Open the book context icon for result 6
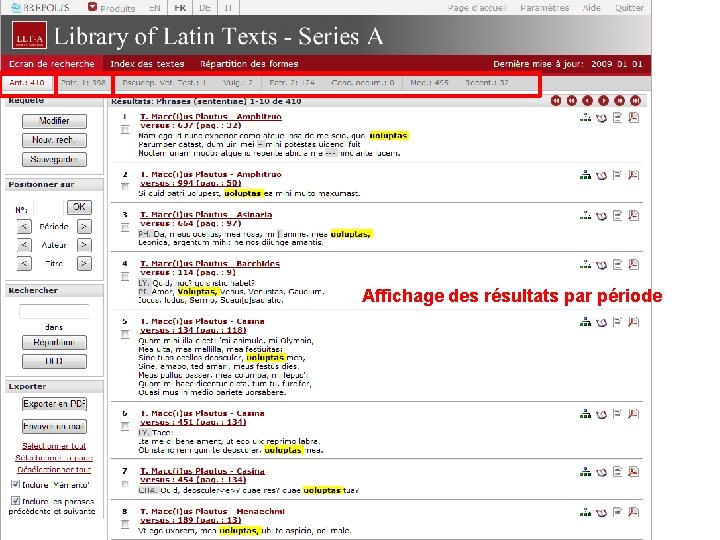 602,415
